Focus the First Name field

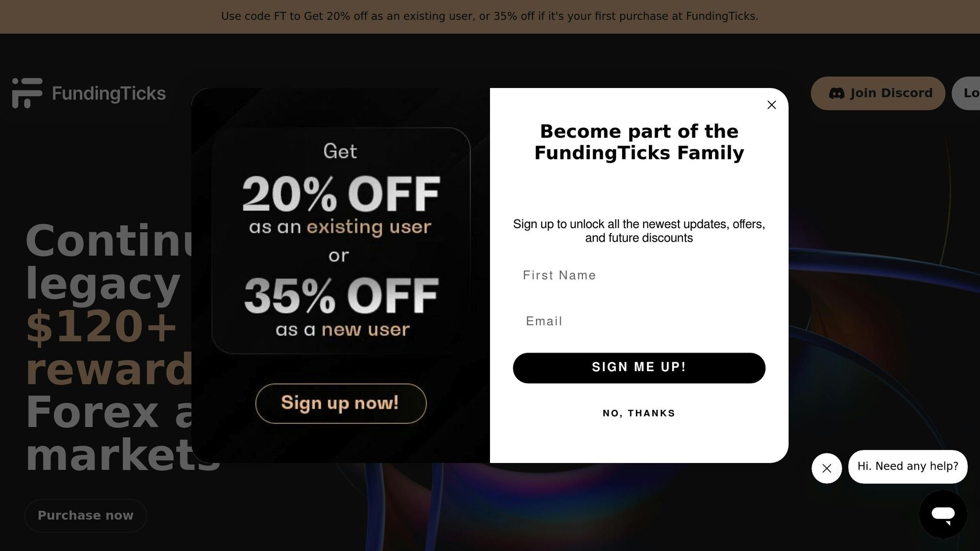(639, 275)
